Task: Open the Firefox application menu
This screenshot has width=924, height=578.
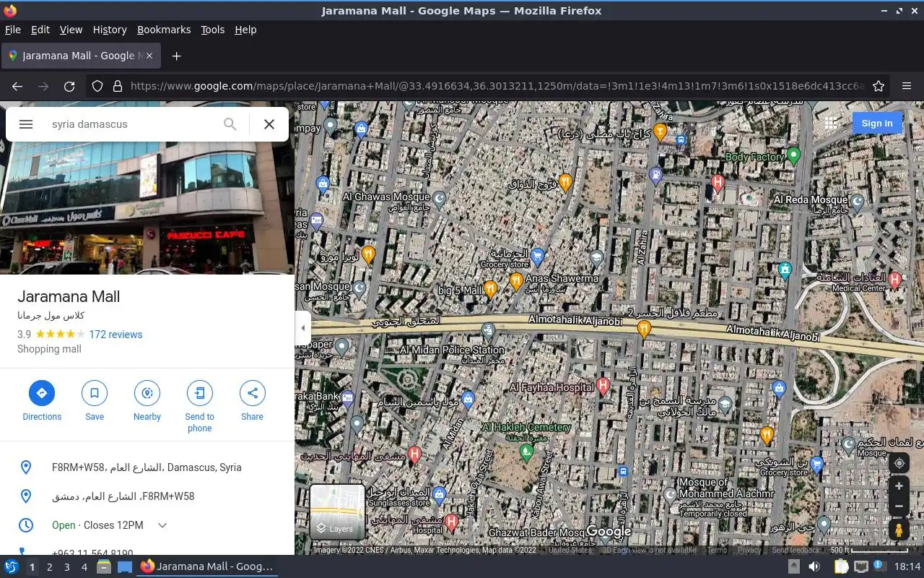Action: [x=907, y=86]
